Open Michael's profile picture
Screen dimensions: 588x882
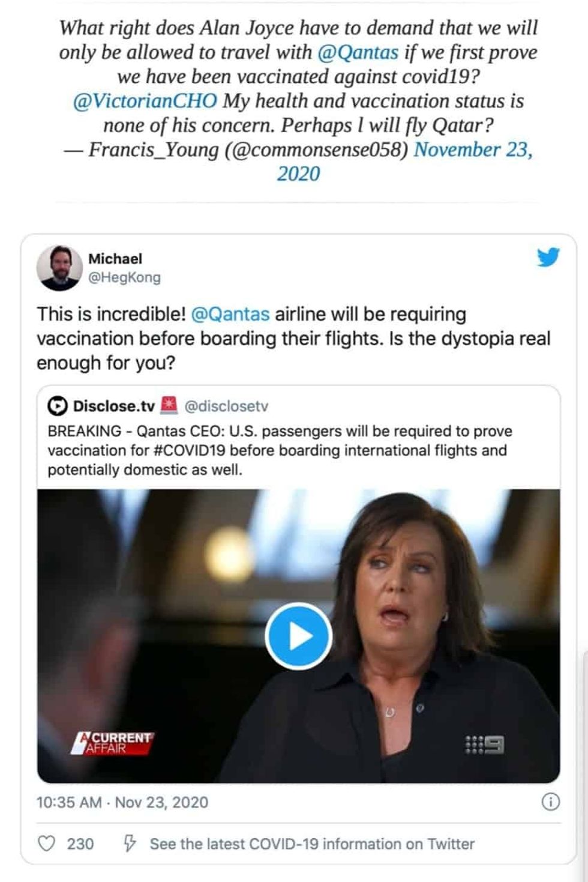pyautogui.click(x=59, y=268)
